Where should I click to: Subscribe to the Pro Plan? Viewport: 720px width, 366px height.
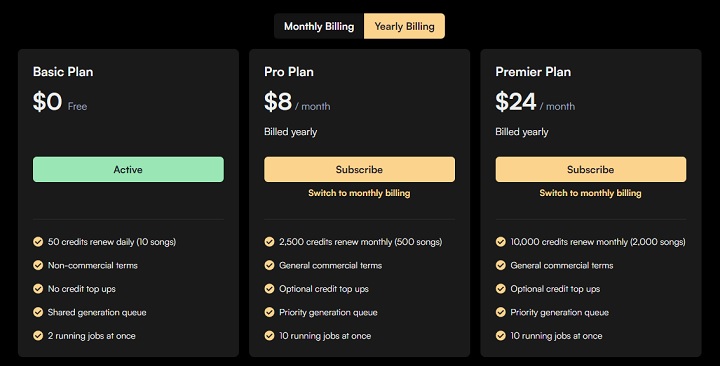pos(359,169)
